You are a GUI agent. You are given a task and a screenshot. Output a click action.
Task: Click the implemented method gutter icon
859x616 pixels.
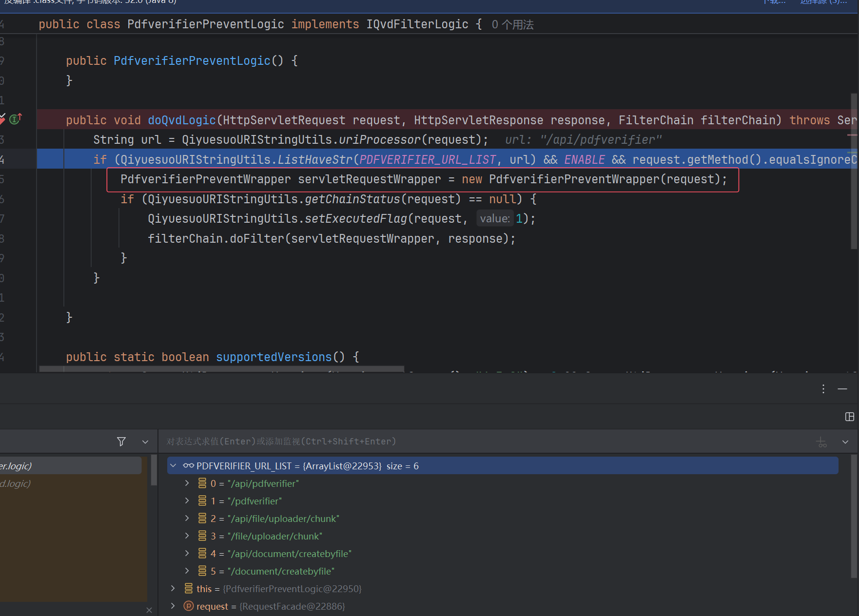(16, 119)
